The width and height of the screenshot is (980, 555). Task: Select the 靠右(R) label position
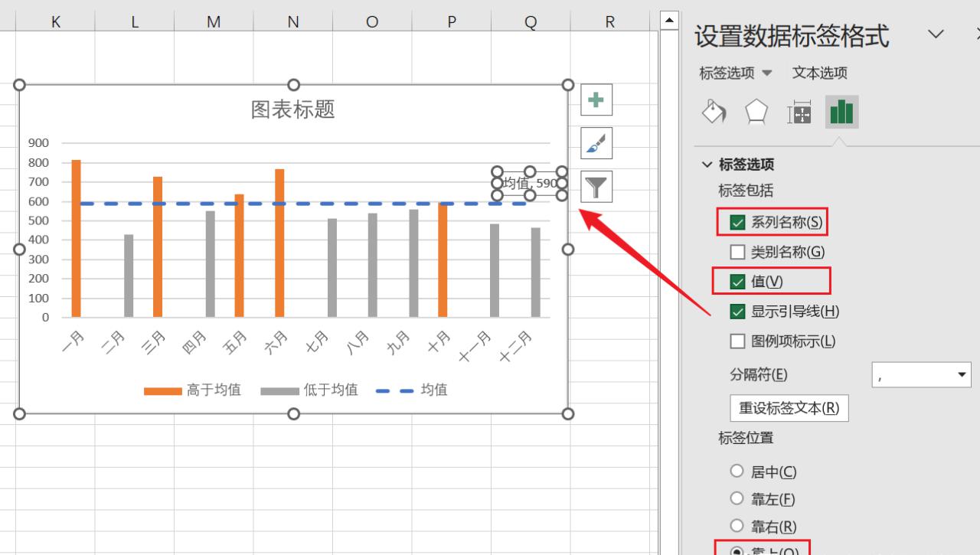737,527
